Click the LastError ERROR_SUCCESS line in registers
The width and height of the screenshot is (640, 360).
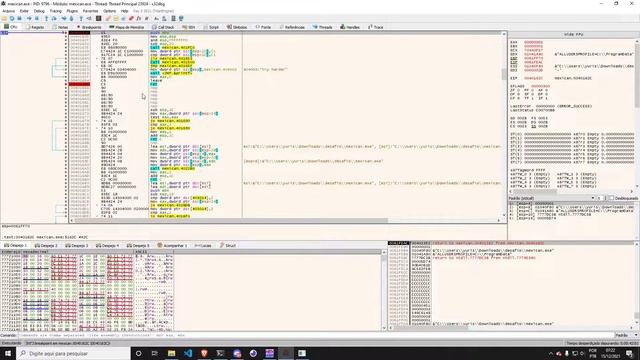pyautogui.click(x=551, y=106)
